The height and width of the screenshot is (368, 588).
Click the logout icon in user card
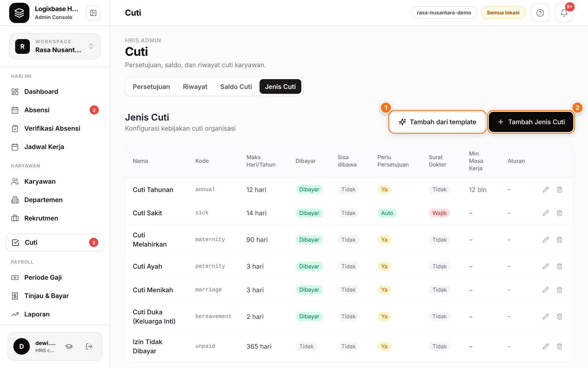point(89,347)
